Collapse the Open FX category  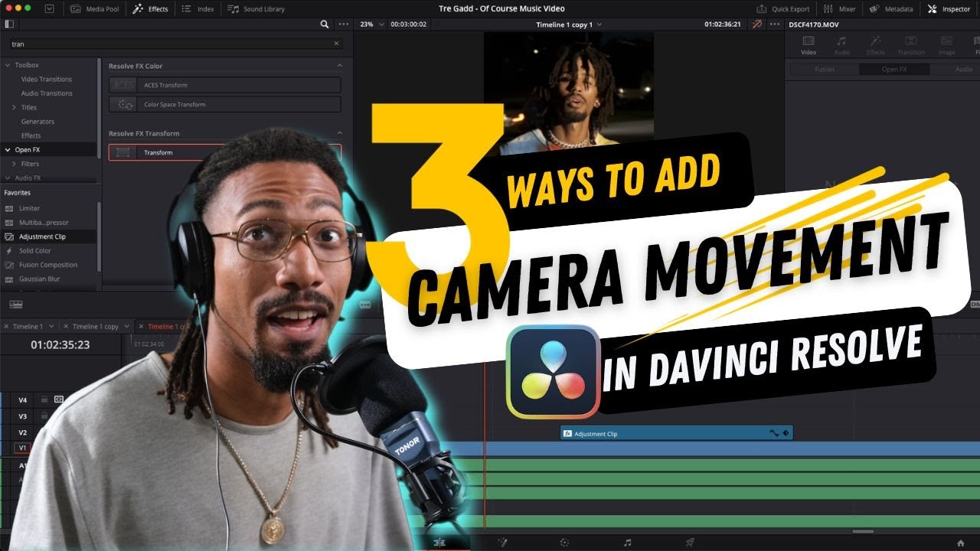8,150
